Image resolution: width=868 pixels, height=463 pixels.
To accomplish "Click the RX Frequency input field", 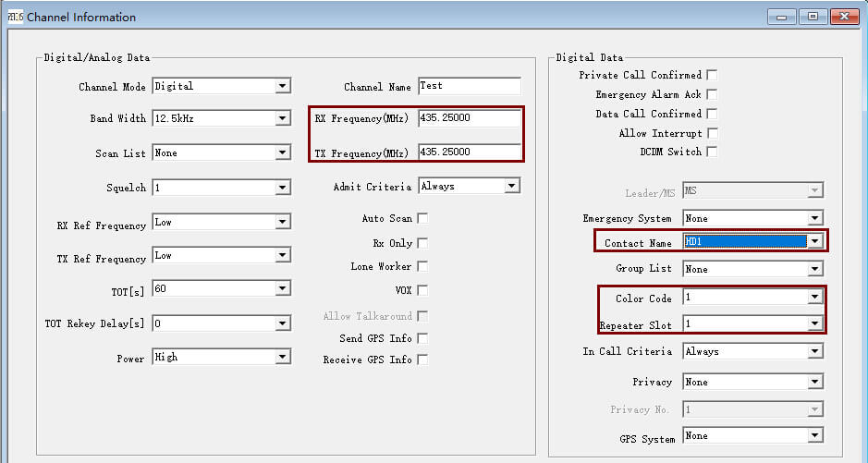I will coord(469,118).
